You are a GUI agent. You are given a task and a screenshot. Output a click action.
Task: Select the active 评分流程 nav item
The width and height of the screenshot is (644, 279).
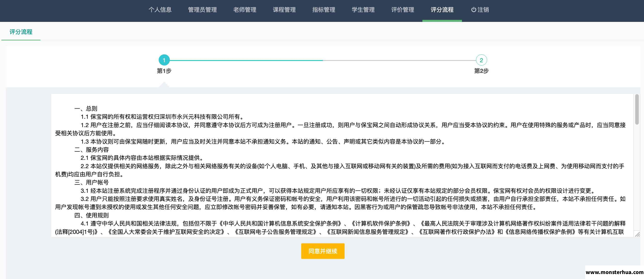point(442,10)
